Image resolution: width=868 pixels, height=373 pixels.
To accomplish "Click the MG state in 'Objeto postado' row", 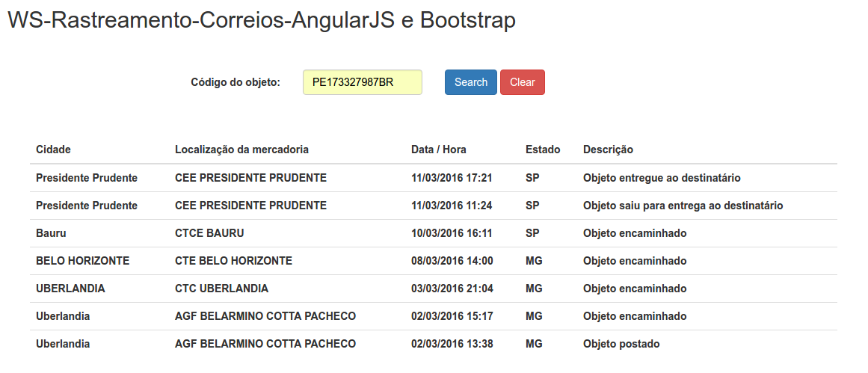I will pyautogui.click(x=534, y=344).
